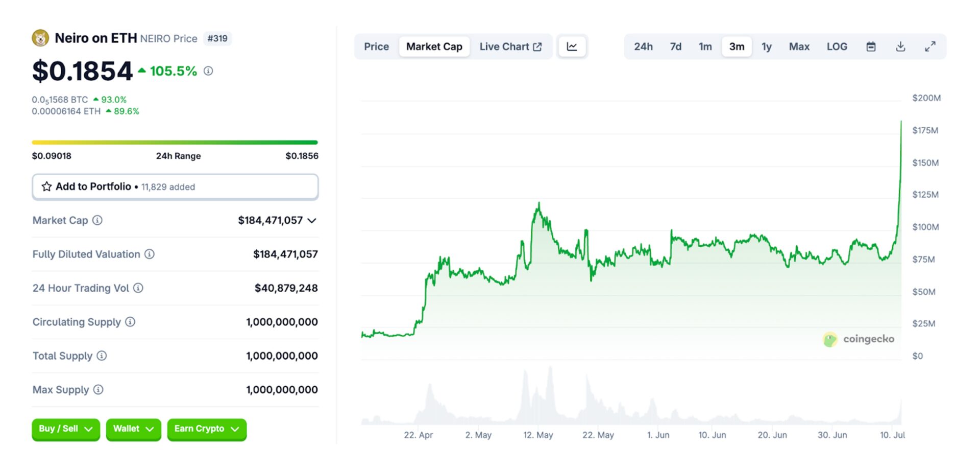Expand the Market Cap value chevron
The image size is (980, 470).
pyautogui.click(x=312, y=221)
